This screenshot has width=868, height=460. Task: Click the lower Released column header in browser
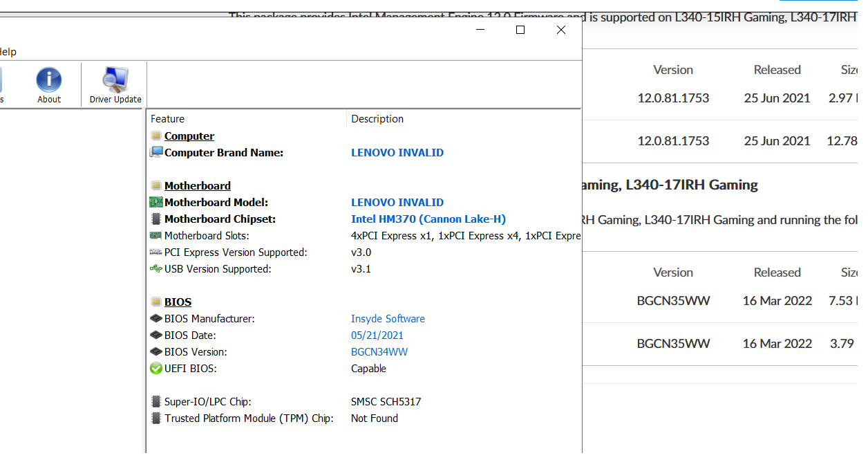(x=777, y=273)
